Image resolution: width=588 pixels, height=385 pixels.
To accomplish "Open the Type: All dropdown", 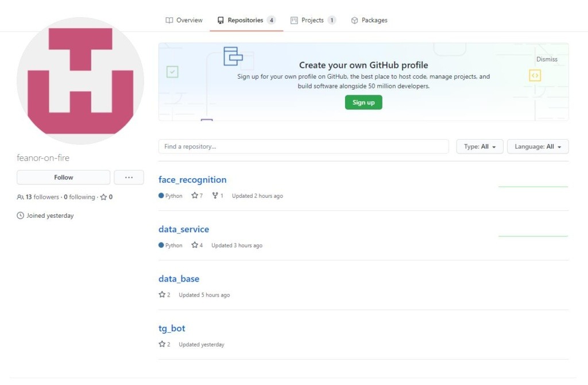I will [479, 147].
